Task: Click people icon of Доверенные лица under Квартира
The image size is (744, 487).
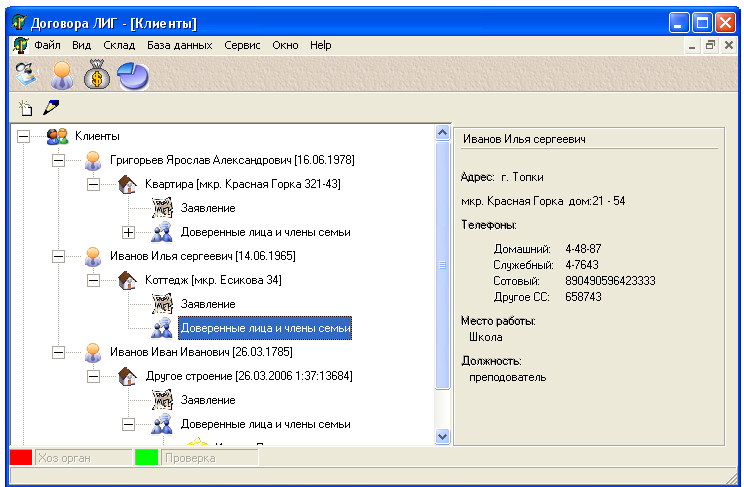Action: coord(162,232)
